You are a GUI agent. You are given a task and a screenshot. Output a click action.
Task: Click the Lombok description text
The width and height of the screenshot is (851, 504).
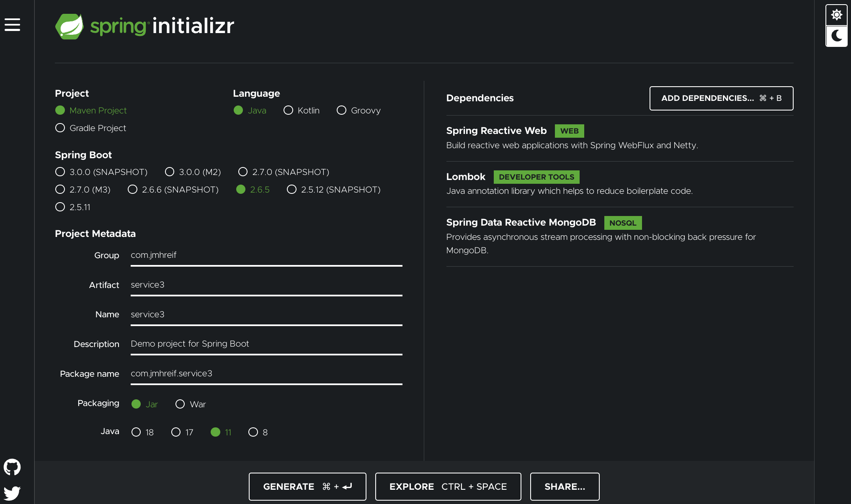click(x=570, y=191)
